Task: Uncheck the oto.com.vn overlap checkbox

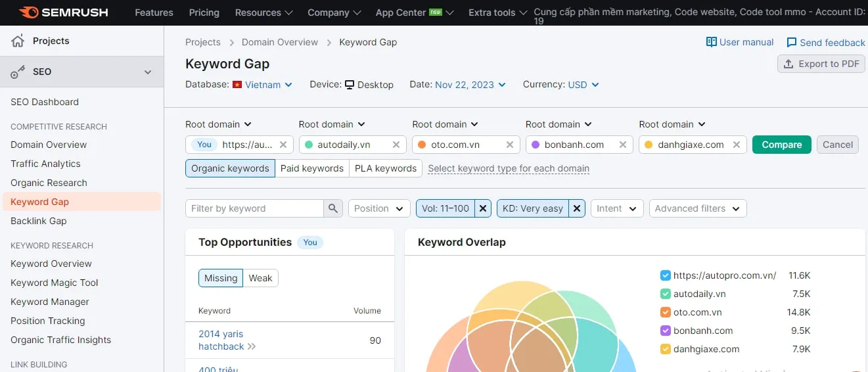Action: (x=665, y=312)
